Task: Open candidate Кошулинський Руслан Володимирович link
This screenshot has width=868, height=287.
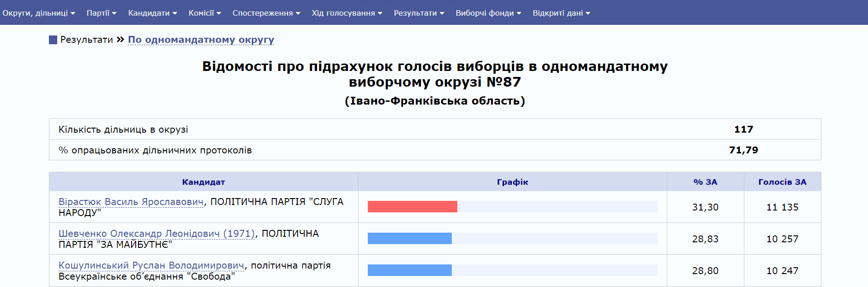Action: point(151,265)
